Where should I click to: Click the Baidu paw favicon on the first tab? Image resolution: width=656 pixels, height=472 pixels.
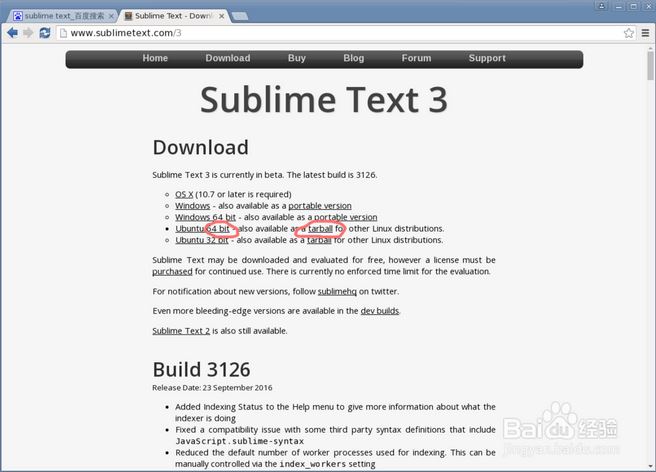18,16
